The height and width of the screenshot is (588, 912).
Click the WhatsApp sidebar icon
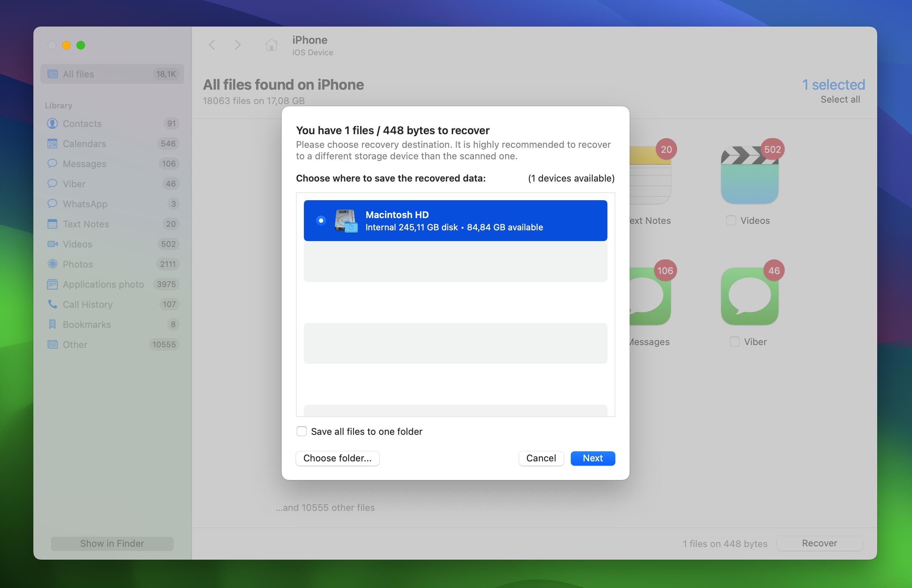(52, 203)
